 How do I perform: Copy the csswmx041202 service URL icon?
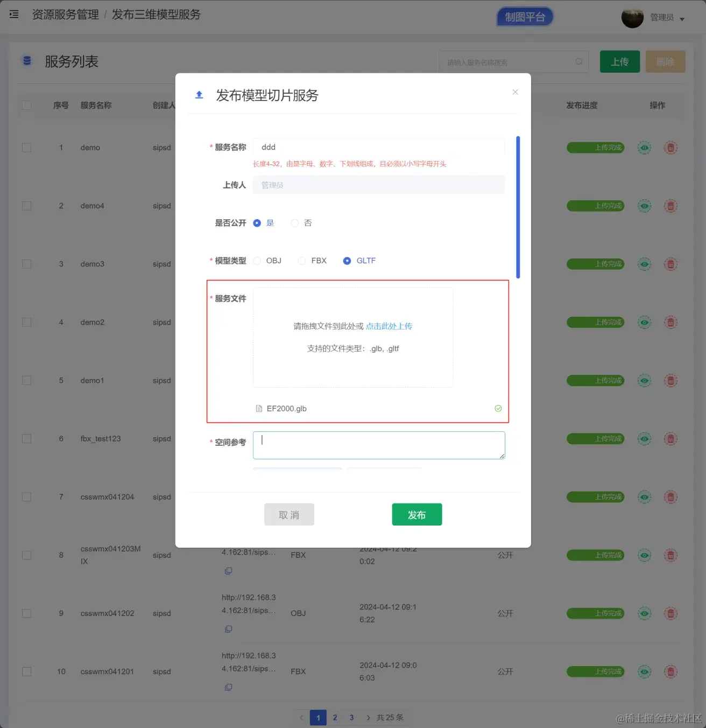click(x=228, y=629)
